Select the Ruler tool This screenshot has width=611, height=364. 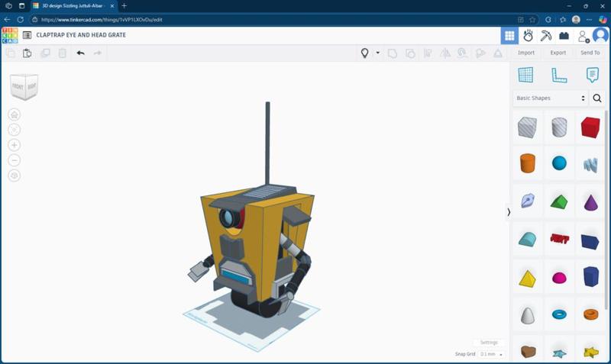click(559, 75)
